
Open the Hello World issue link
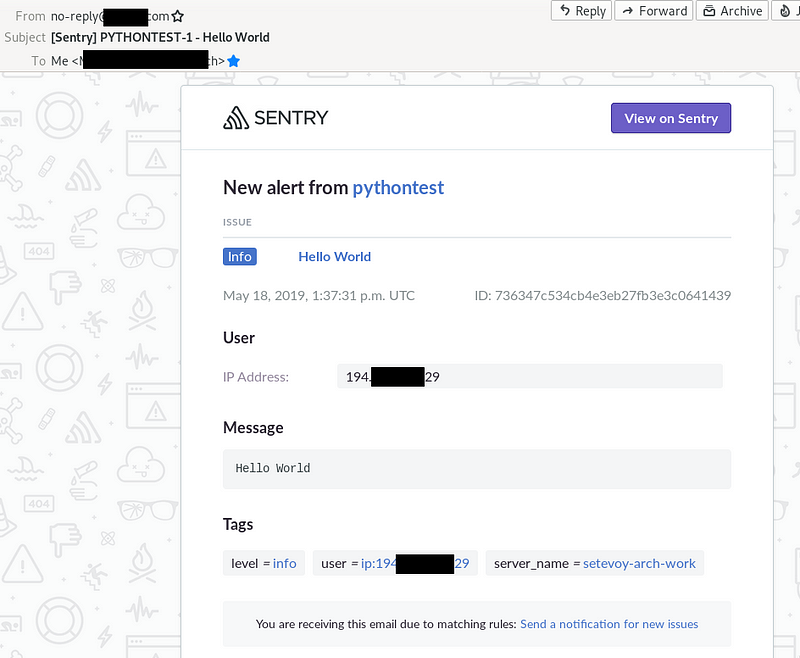(334, 257)
